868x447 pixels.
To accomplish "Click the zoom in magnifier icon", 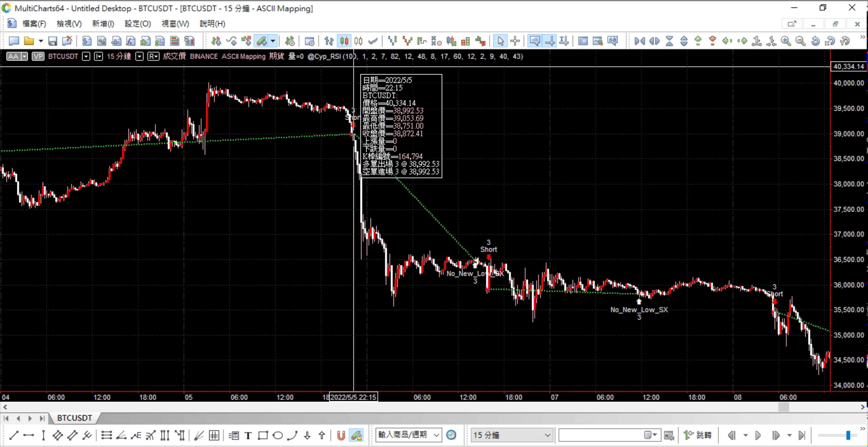I will coord(786,41).
